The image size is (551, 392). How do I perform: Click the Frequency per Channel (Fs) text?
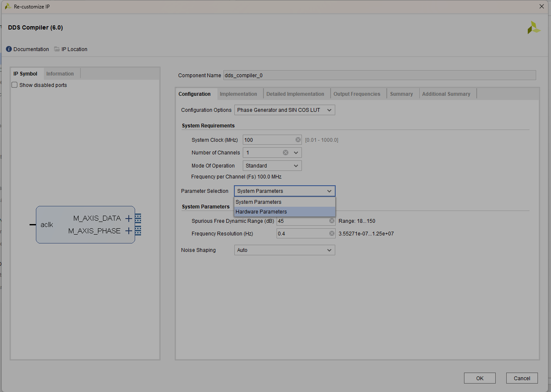click(236, 177)
